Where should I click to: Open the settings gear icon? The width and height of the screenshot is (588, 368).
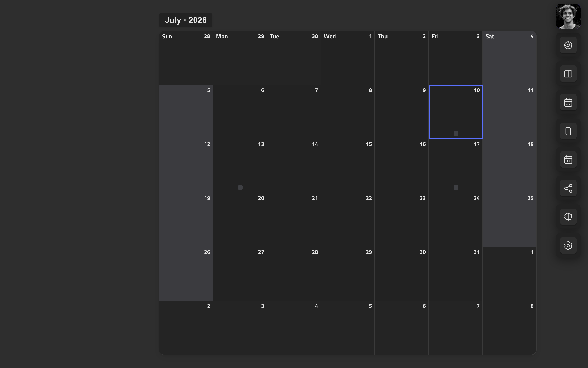pyautogui.click(x=568, y=246)
